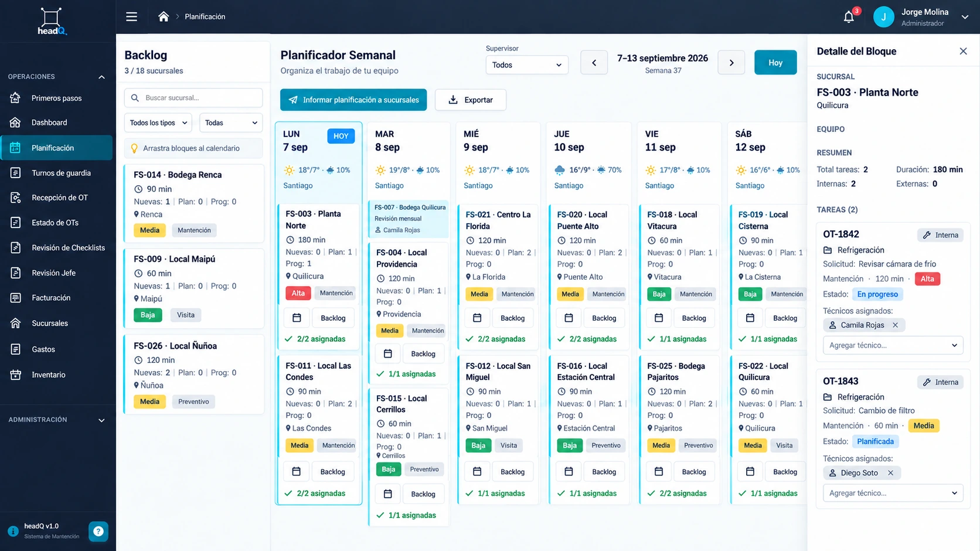This screenshot has height=551, width=980.
Task: Open the help question mark icon
Action: coord(98,531)
